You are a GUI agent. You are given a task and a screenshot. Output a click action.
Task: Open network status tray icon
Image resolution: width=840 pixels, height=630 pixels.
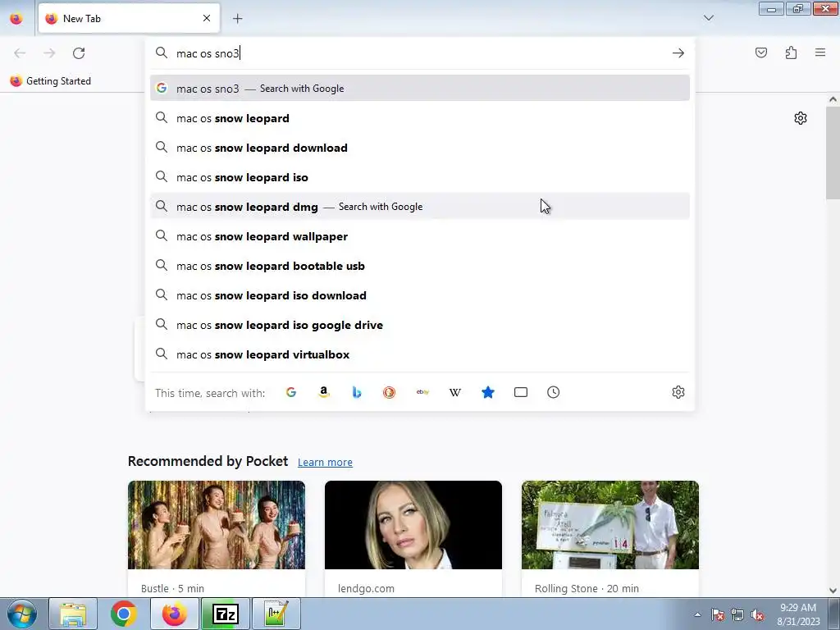point(737,615)
